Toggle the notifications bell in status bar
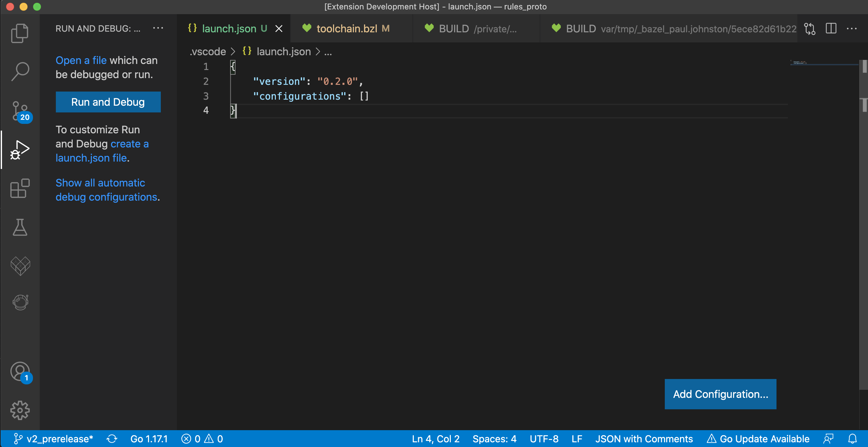The height and width of the screenshot is (447, 868). click(x=852, y=439)
